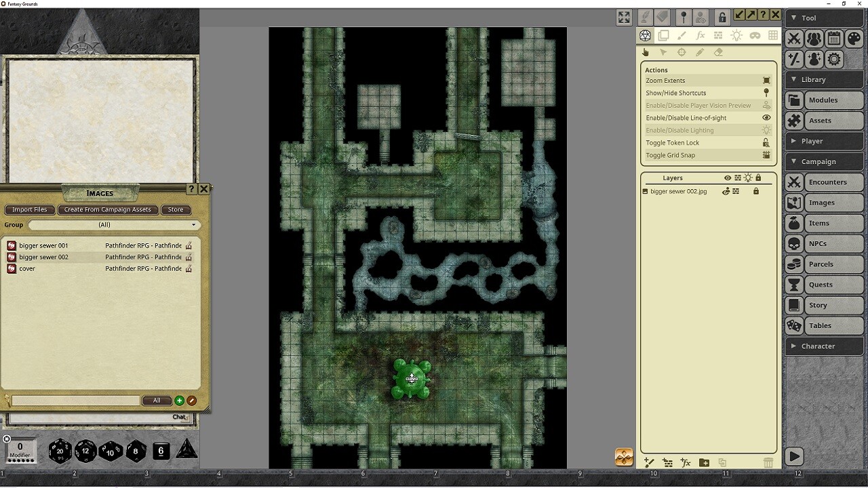This screenshot has width=868, height=488.
Task: Toggle the lock on bigger sewer 002.jpg
Action: point(756,191)
